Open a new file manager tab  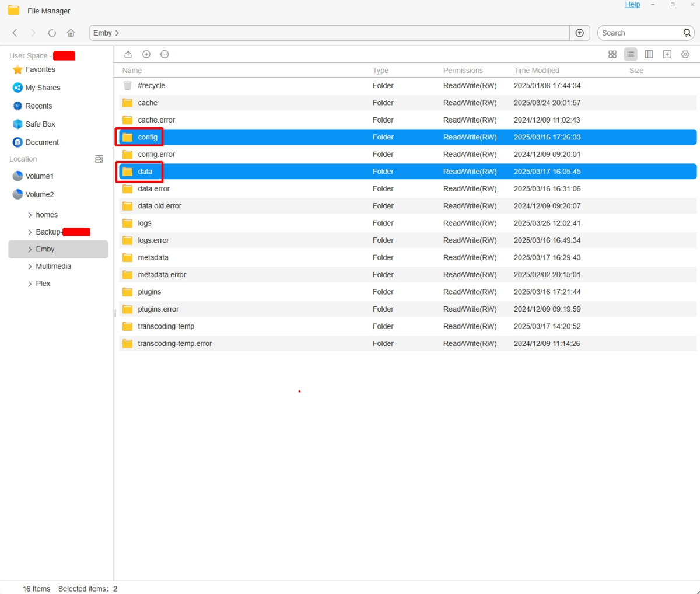point(667,54)
